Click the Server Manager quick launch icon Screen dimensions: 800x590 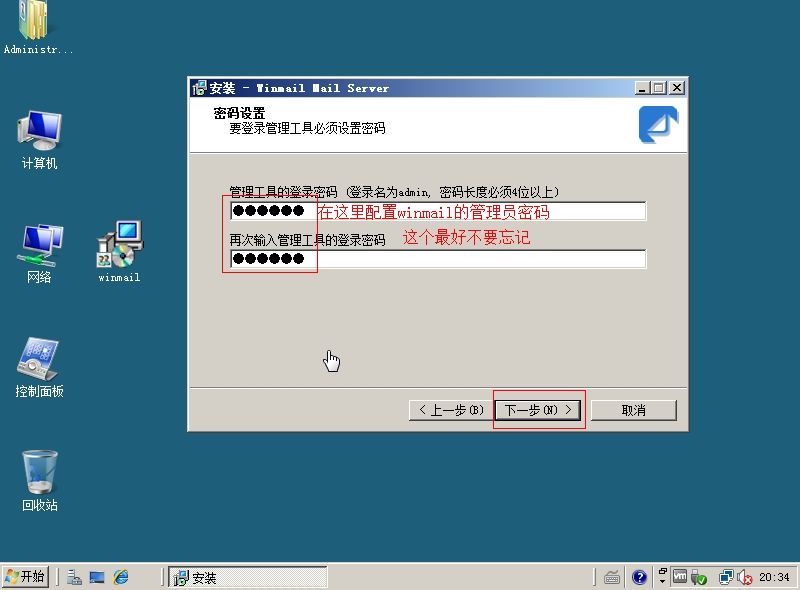(74, 577)
